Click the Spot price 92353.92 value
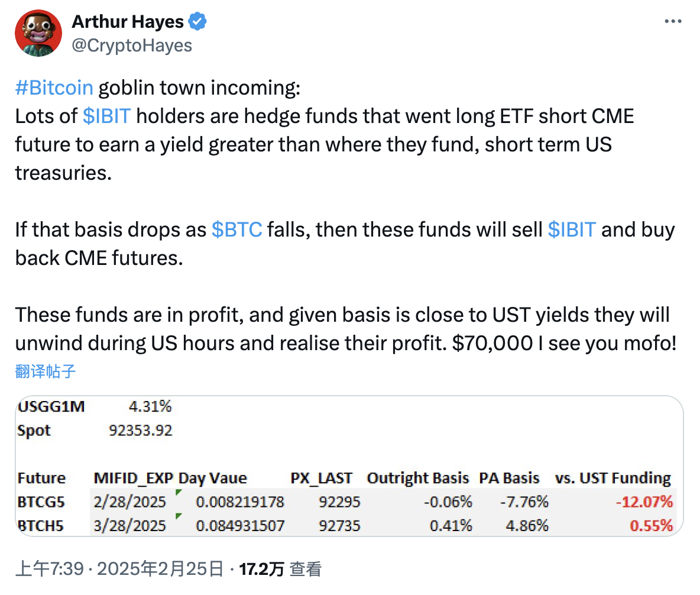 [140, 431]
